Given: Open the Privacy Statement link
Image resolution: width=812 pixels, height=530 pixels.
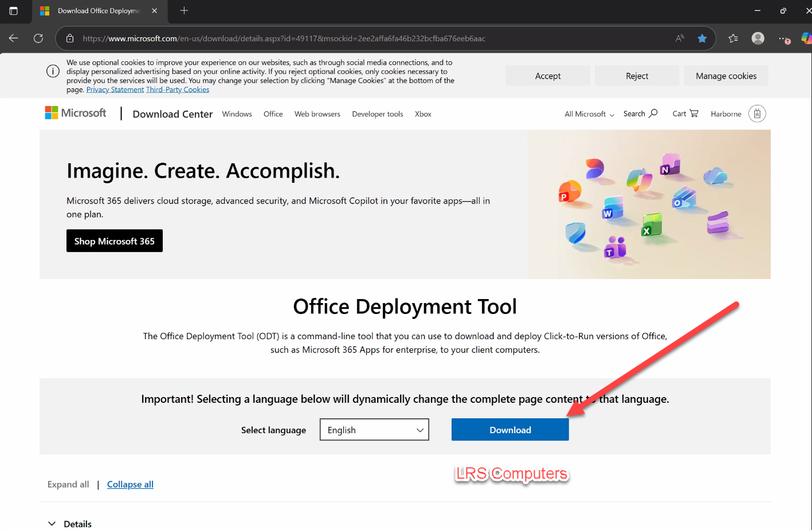Looking at the screenshot, I should pyautogui.click(x=115, y=90).
